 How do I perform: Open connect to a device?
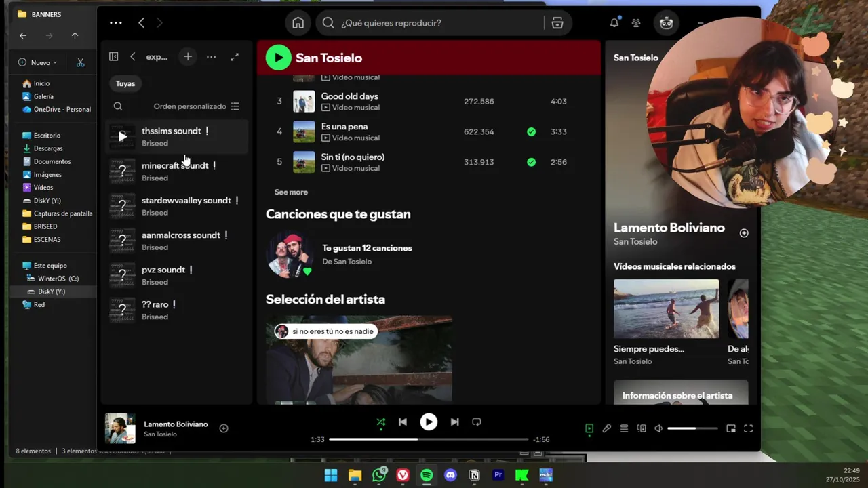pyautogui.click(x=642, y=428)
